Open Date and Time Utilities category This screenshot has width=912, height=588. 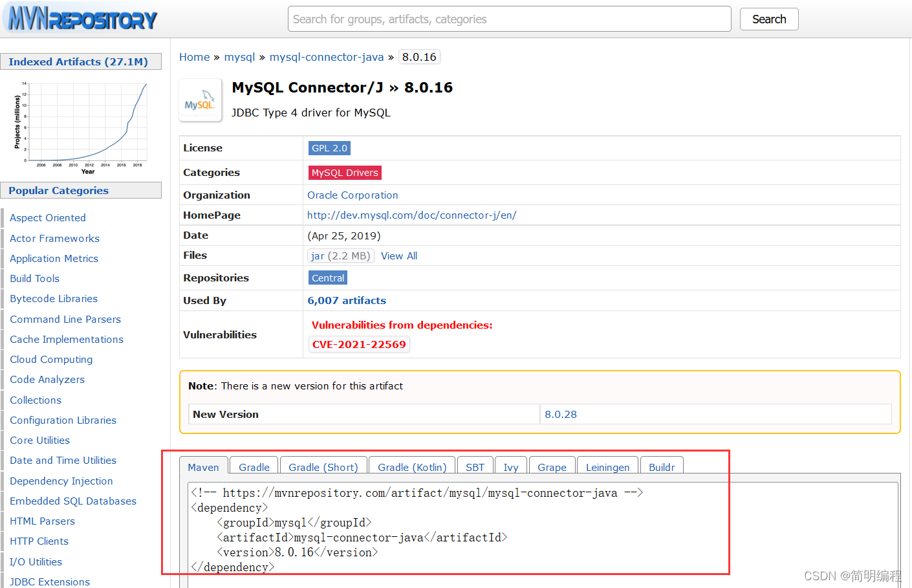pos(63,461)
